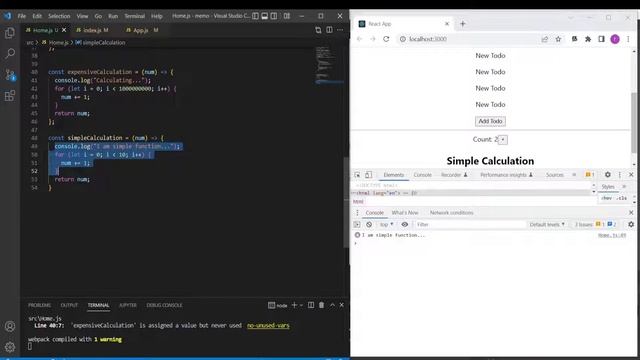Close the React App browser tab
640x360 pixels.
pos(447,24)
